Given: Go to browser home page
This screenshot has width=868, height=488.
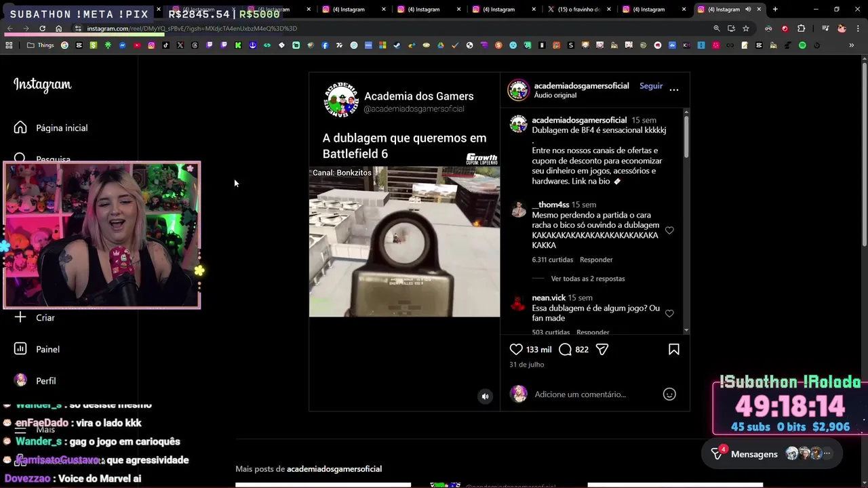Looking at the screenshot, I should pos(59,28).
